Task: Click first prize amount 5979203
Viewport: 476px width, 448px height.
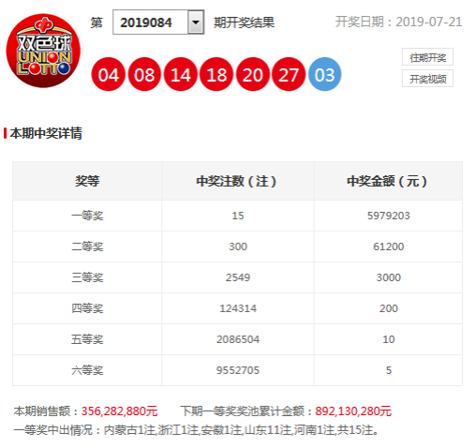Action: (x=388, y=216)
